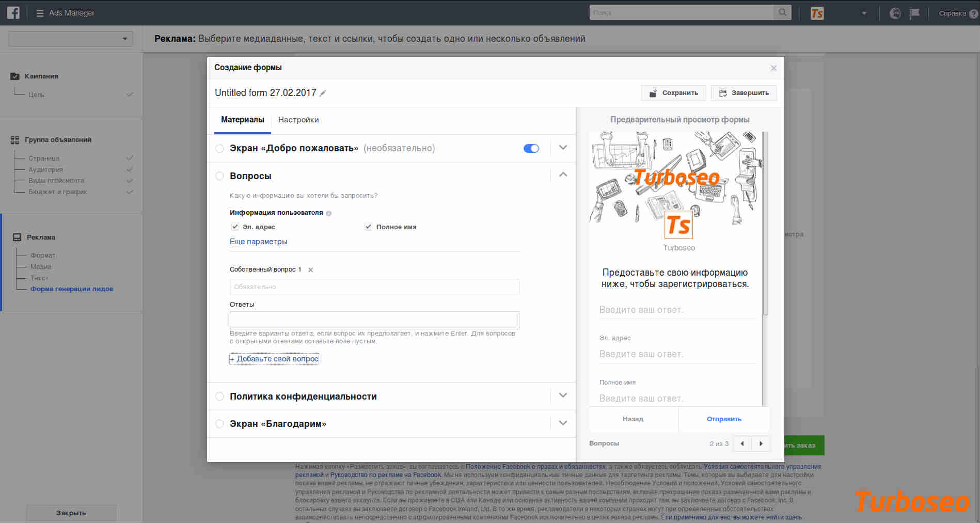Viewport: 980px width, 523px height.
Task: Select the Политика конфиденциальности radio circle
Action: point(219,397)
